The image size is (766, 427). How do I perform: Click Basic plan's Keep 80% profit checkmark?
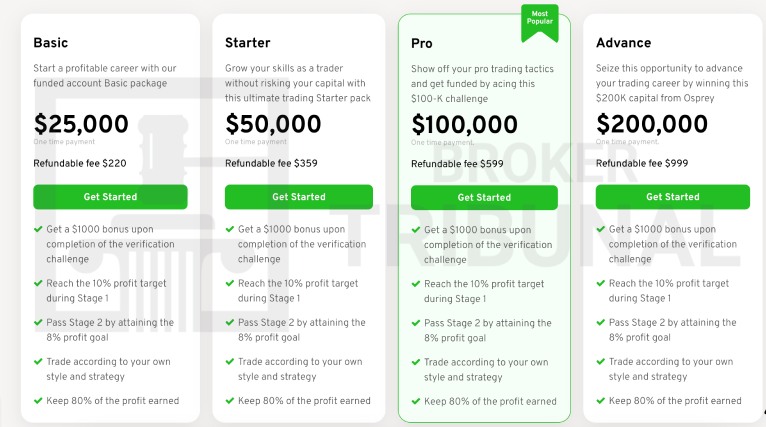tap(38, 400)
